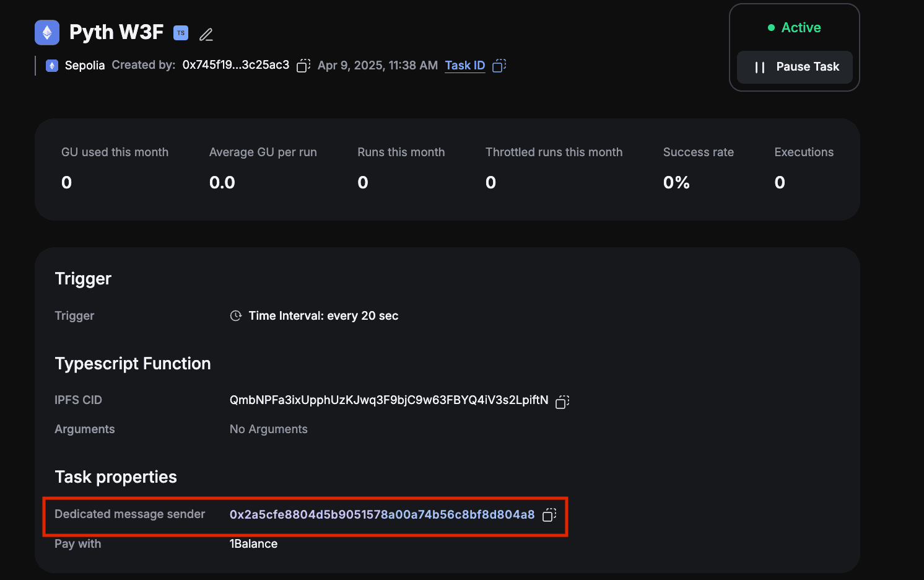The width and height of the screenshot is (924, 580).
Task: Copy the dedicated message sender address
Action: point(549,515)
